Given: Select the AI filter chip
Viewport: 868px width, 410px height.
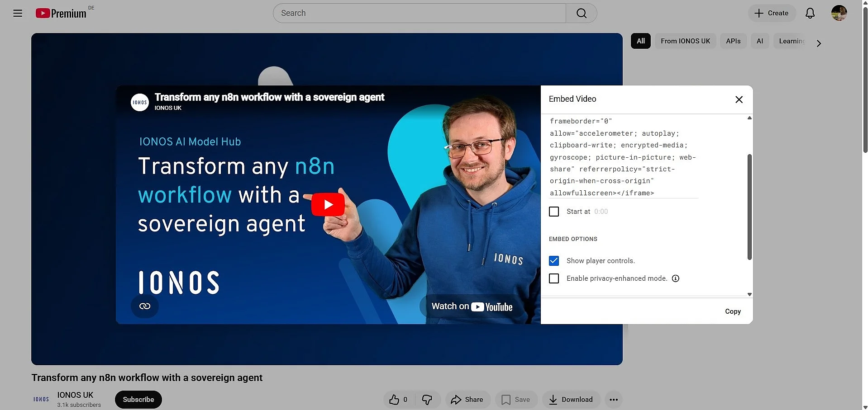Looking at the screenshot, I should pyautogui.click(x=760, y=41).
